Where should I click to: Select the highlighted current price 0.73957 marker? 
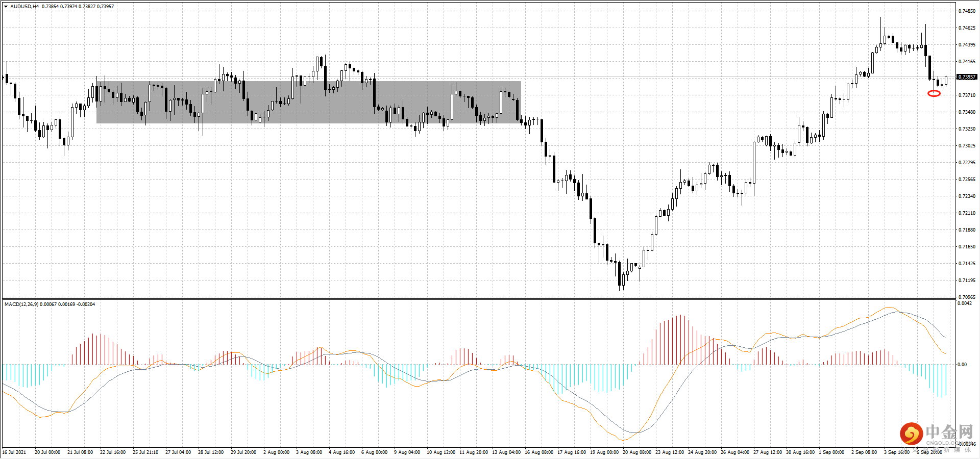(968, 78)
